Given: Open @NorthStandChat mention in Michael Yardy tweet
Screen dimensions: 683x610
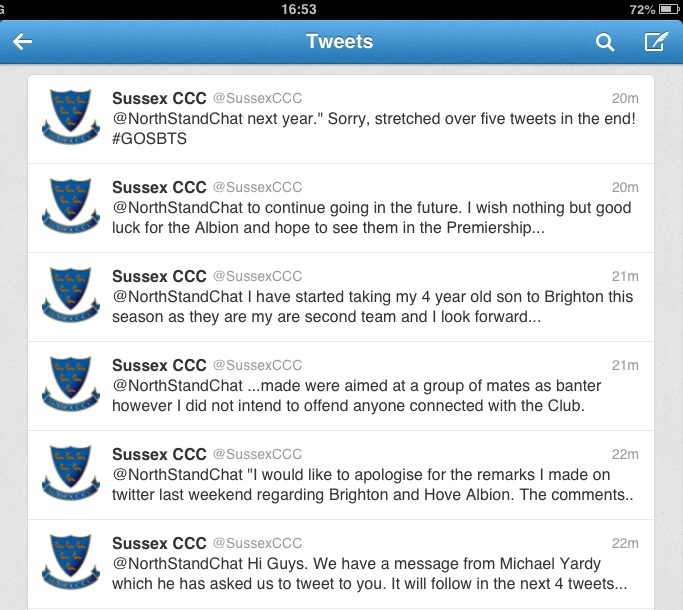Looking at the screenshot, I should pyautogui.click(x=177, y=563).
